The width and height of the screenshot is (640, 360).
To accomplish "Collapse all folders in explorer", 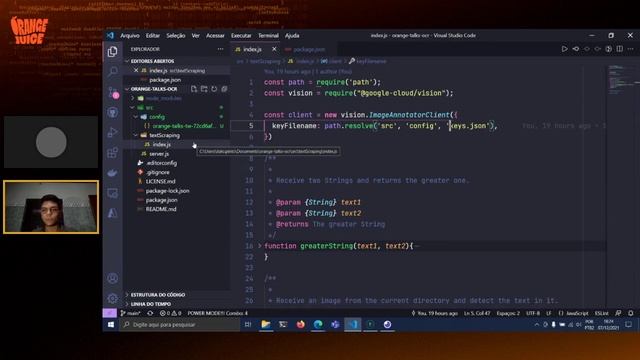I will 224,89.
